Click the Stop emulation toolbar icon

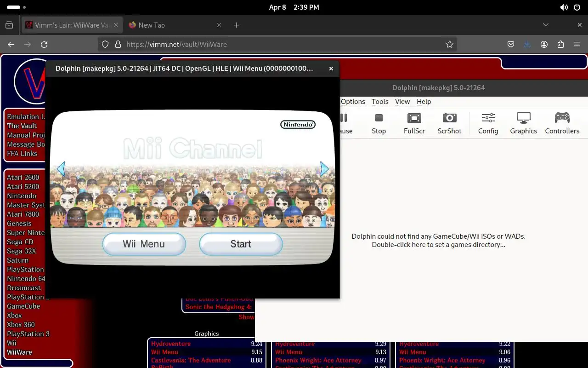point(379,123)
